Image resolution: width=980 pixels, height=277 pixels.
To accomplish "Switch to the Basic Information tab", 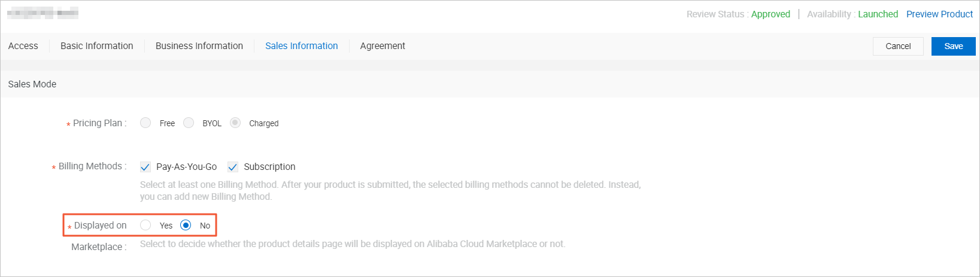I will click(x=97, y=46).
